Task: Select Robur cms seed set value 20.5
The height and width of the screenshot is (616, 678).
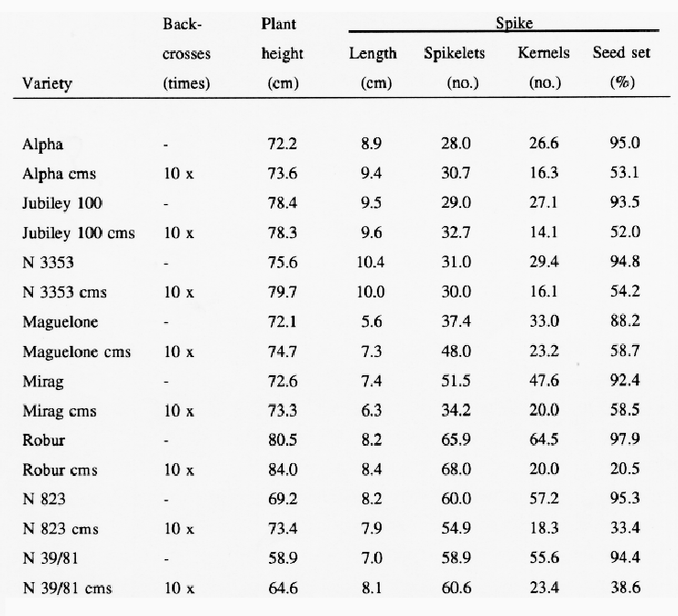Action: [x=625, y=469]
